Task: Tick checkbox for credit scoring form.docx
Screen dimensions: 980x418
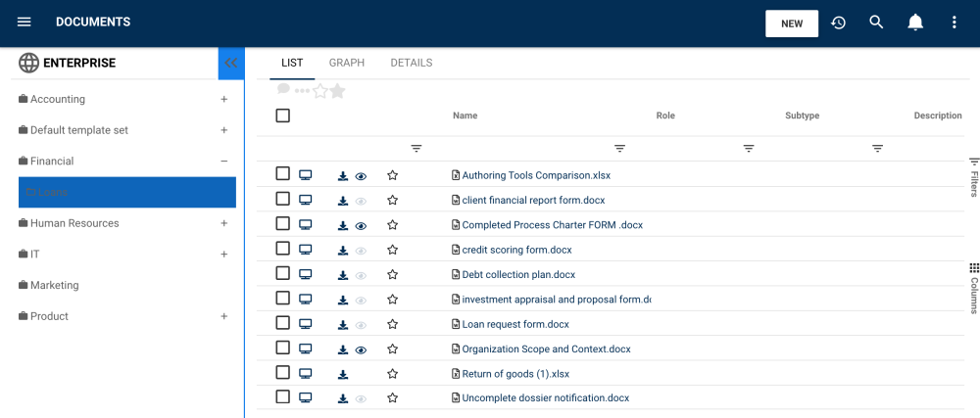Action: coord(282,249)
